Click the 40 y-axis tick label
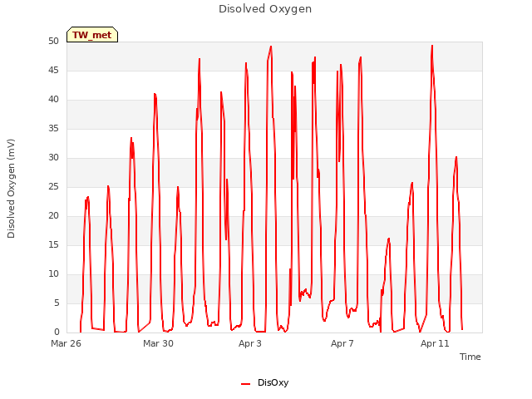The width and height of the screenshot is (532, 399). 53,100
